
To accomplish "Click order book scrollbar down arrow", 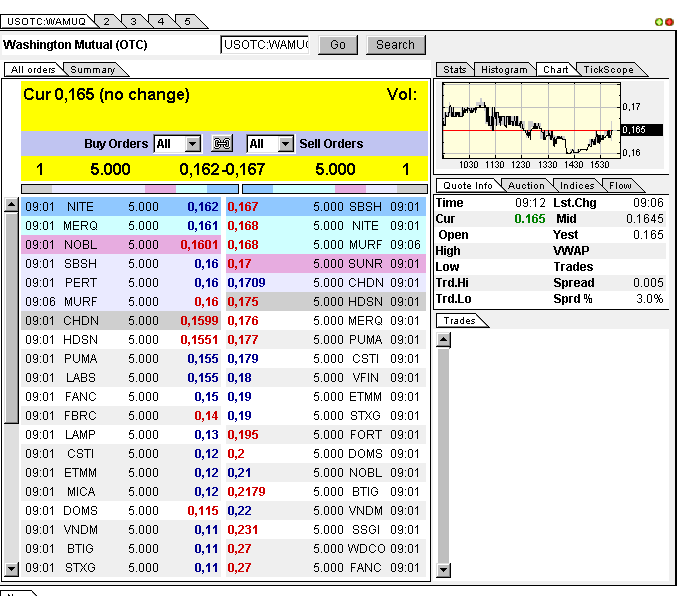I will coord(11,569).
